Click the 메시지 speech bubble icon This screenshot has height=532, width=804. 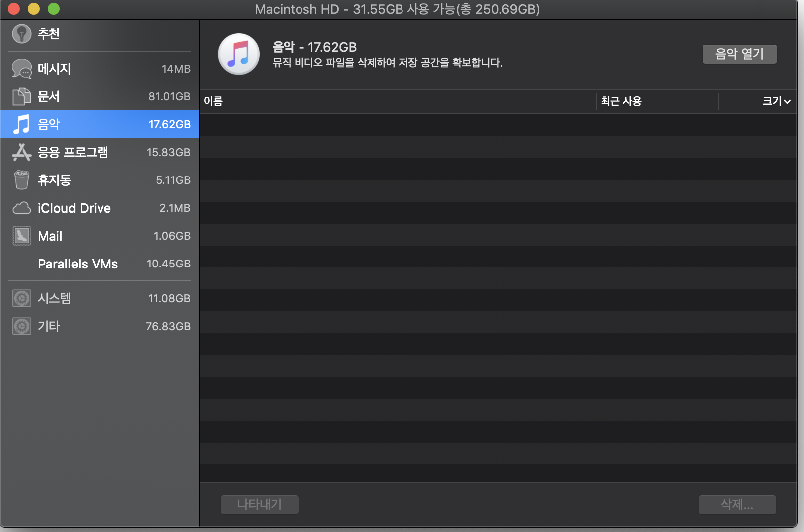click(x=21, y=69)
